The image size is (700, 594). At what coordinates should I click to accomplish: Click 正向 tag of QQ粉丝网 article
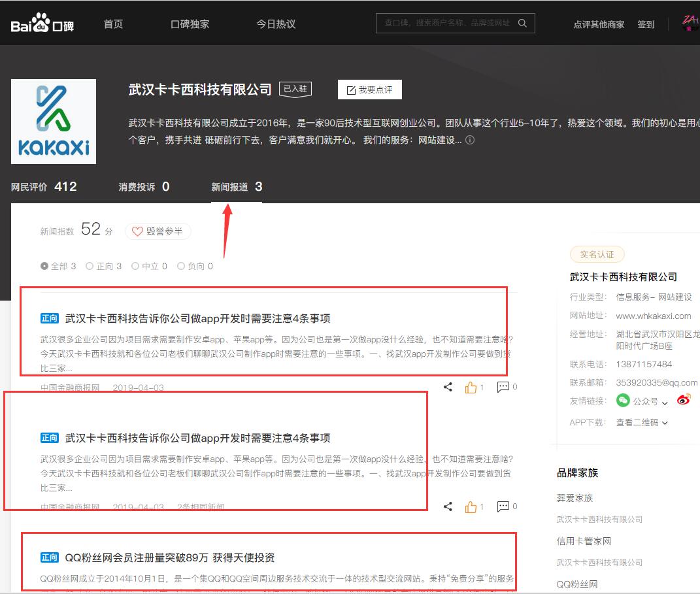[x=50, y=557]
